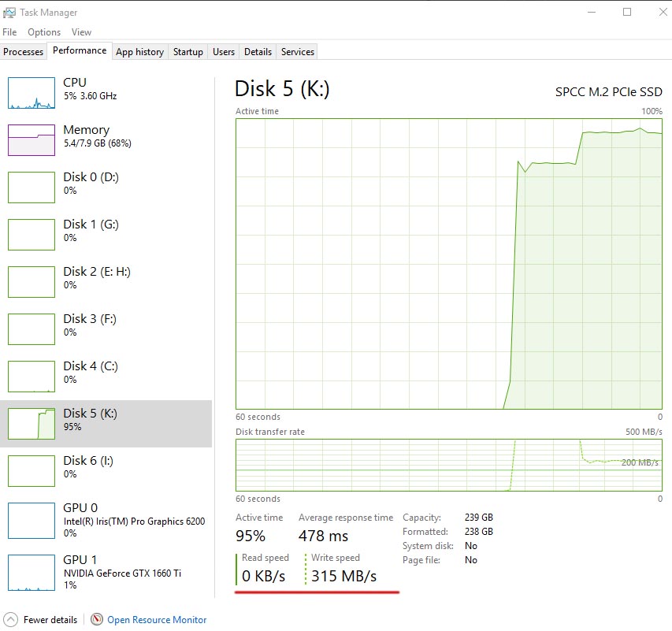This screenshot has width=672, height=631.
Task: Click the Memory usage graph icon
Action: click(x=32, y=140)
